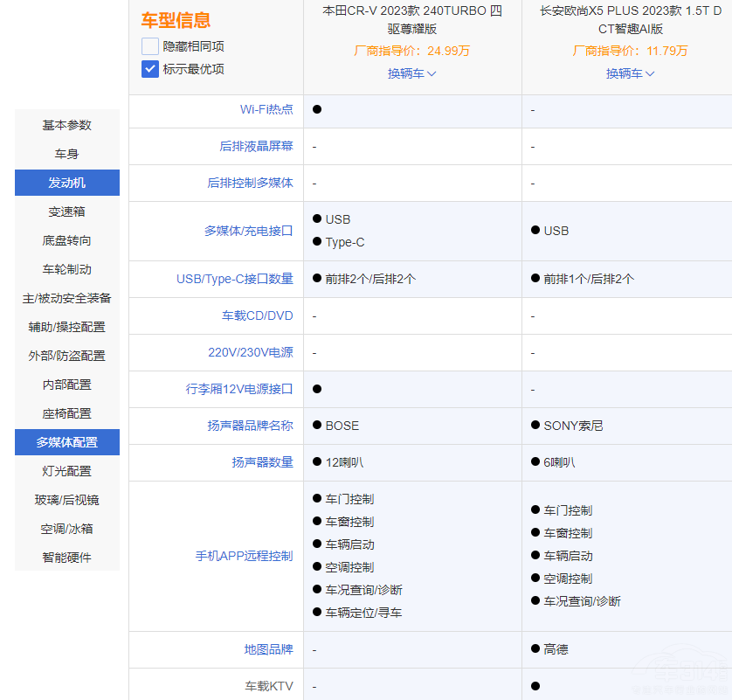Image resolution: width=732 pixels, height=700 pixels.
Task: Click 220V/230V电源 parameter link
Action: (x=251, y=352)
